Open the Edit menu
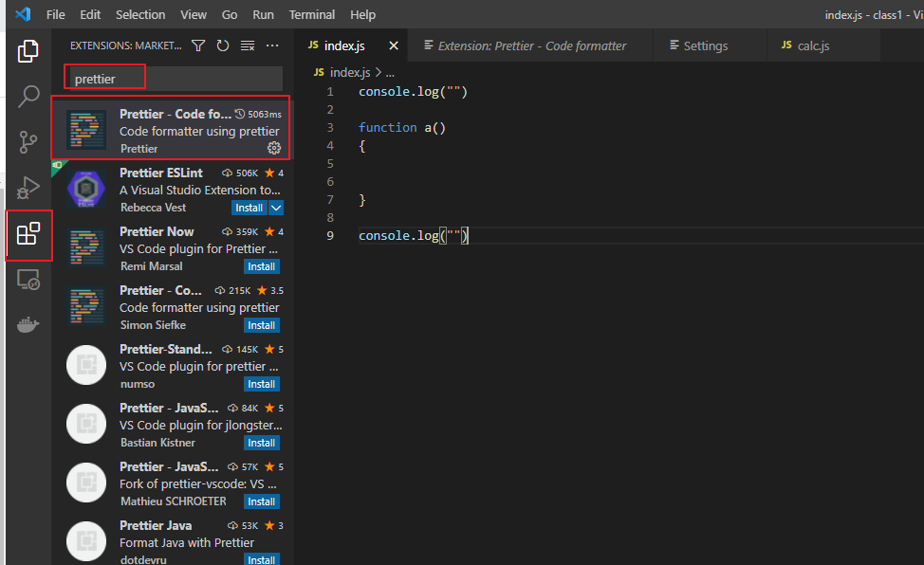 (90, 14)
